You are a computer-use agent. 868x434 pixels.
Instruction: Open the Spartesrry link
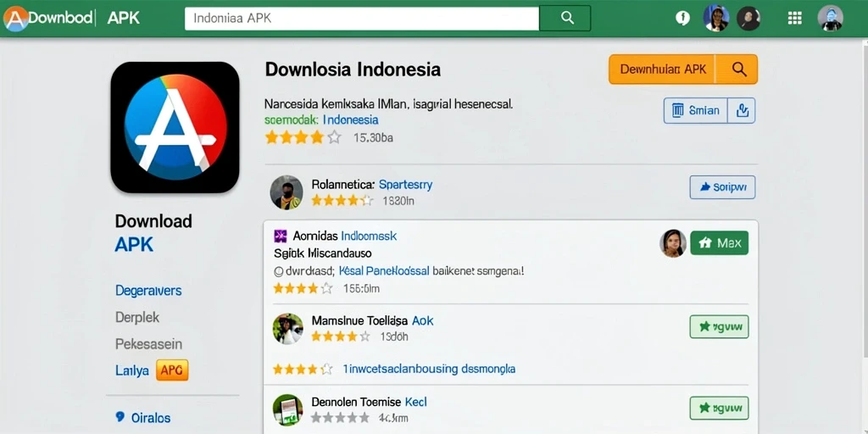405,185
